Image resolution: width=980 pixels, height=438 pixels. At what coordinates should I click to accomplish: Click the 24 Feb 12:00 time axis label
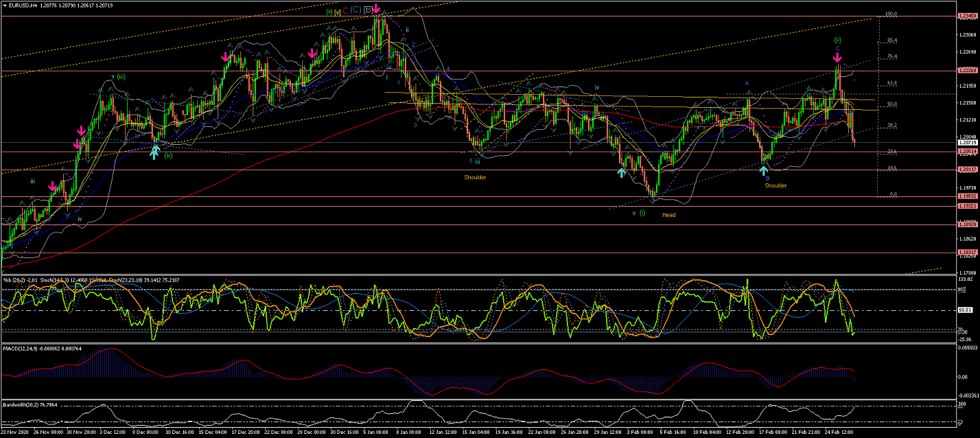tap(839, 433)
